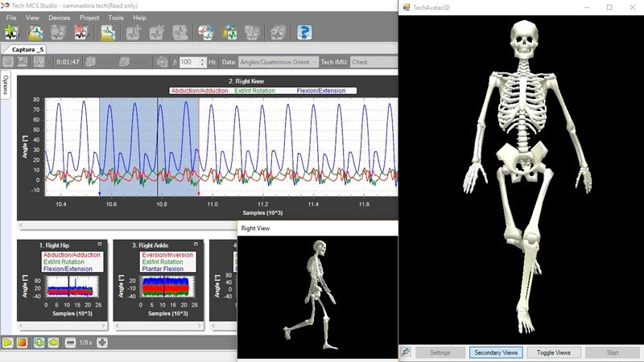Click the Settings button in avatar window
The width and height of the screenshot is (644, 362).
pyautogui.click(x=440, y=352)
